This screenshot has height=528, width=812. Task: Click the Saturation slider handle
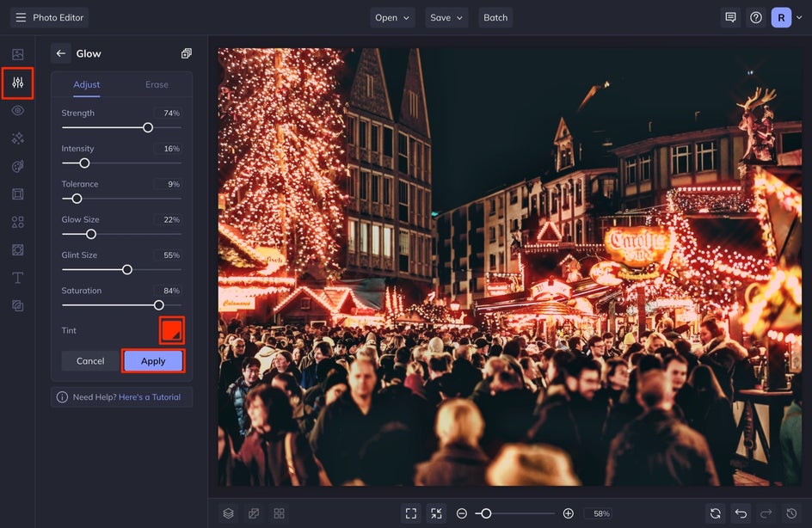(x=159, y=305)
